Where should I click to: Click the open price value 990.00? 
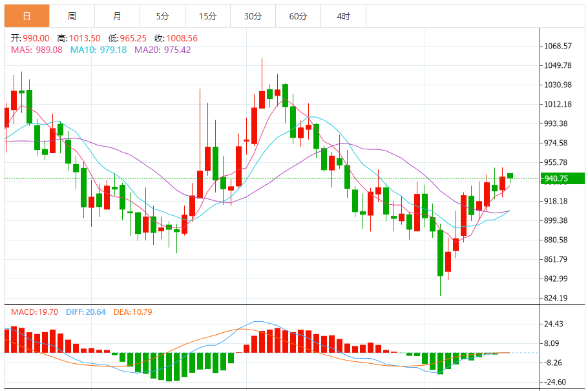pos(36,38)
